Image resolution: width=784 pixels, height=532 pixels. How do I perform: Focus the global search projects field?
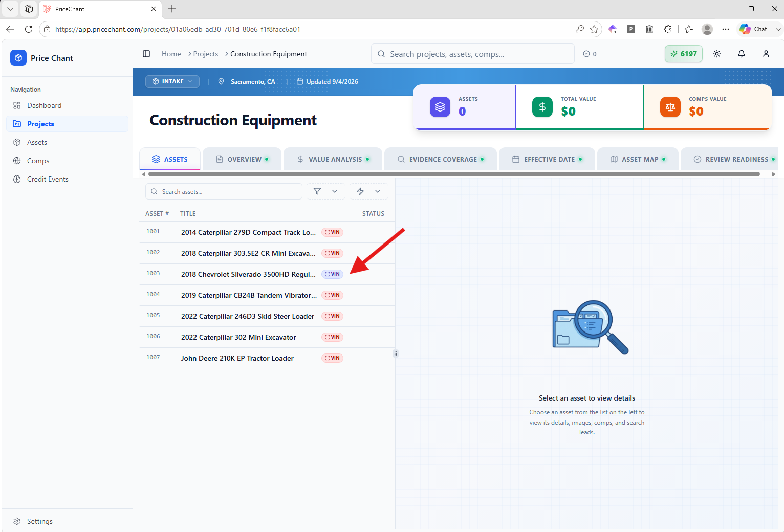tap(473, 54)
